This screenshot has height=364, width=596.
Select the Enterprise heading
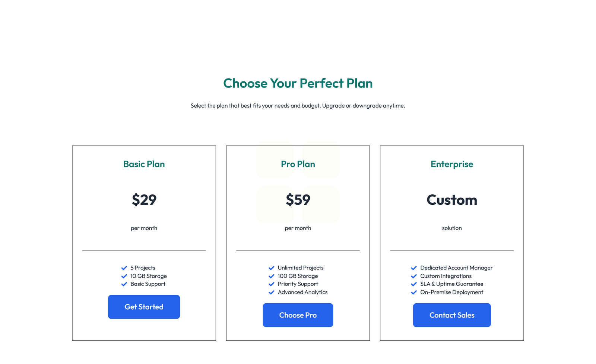click(451, 164)
